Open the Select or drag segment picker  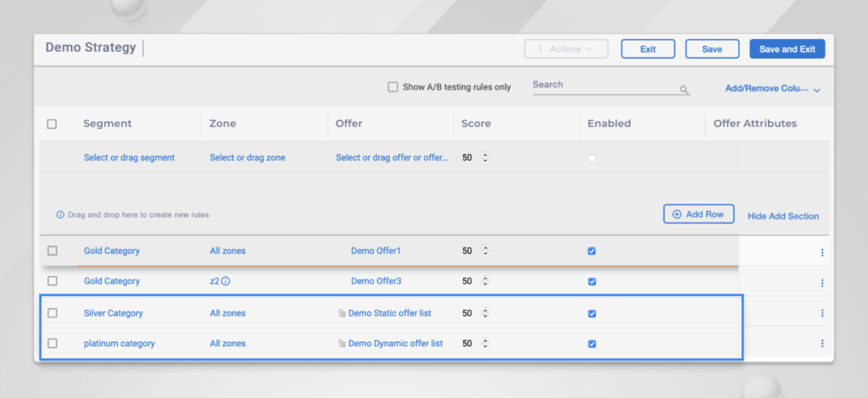coord(129,158)
